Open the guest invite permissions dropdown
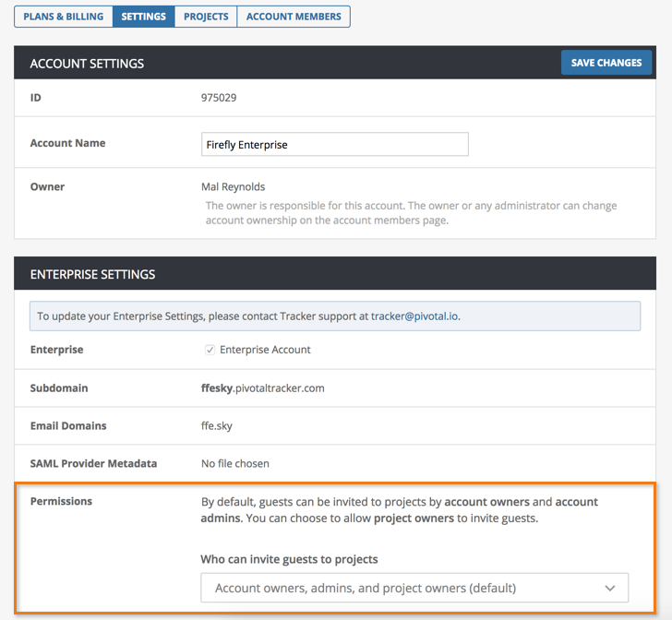The height and width of the screenshot is (620, 672). coord(414,588)
